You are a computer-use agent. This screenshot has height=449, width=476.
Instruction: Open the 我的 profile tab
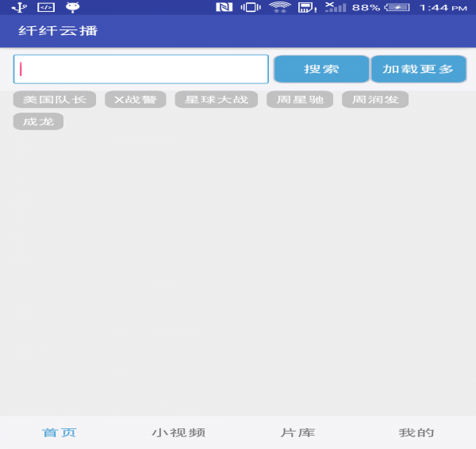point(416,432)
